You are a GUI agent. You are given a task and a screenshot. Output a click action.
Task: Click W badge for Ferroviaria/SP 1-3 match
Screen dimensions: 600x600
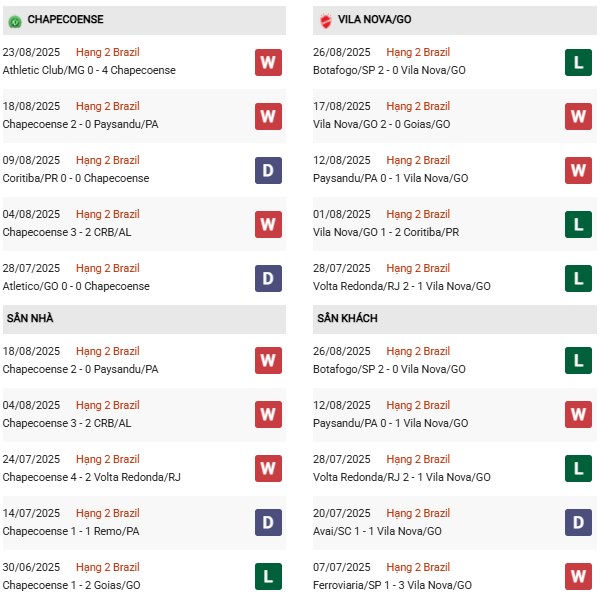click(x=578, y=577)
